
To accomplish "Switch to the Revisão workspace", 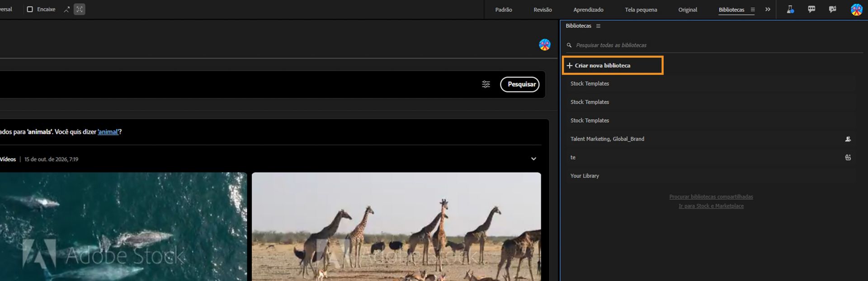I will pos(542,9).
